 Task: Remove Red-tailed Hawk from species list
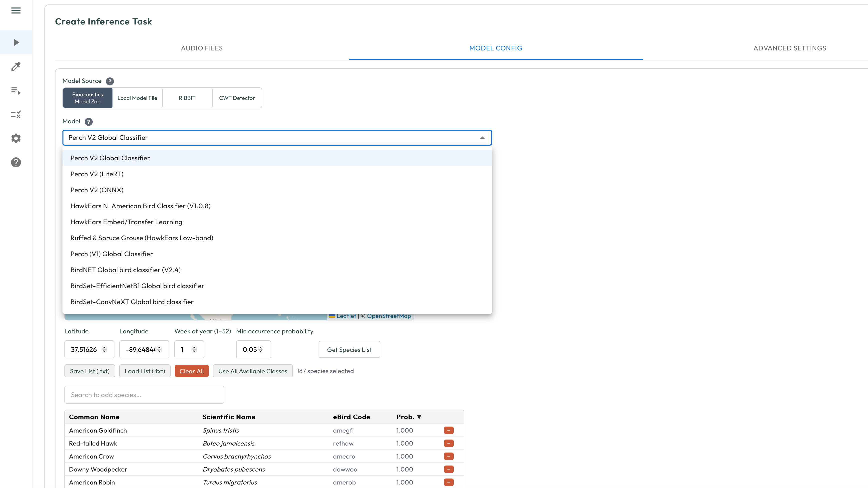(448, 443)
